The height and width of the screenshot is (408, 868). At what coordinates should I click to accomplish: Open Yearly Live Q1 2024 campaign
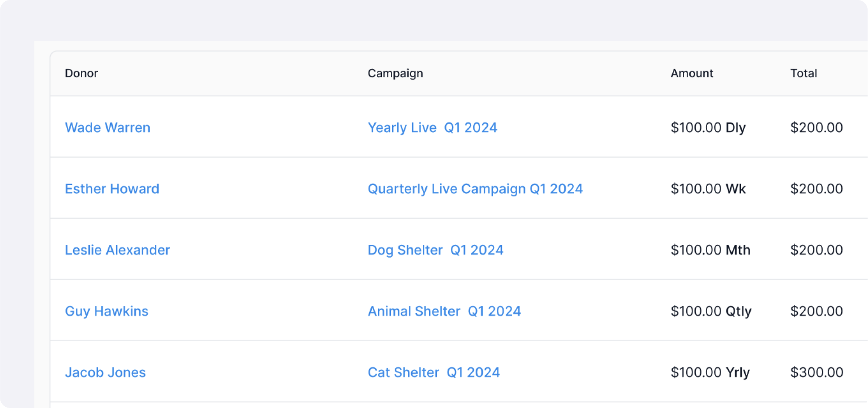pyautogui.click(x=432, y=127)
